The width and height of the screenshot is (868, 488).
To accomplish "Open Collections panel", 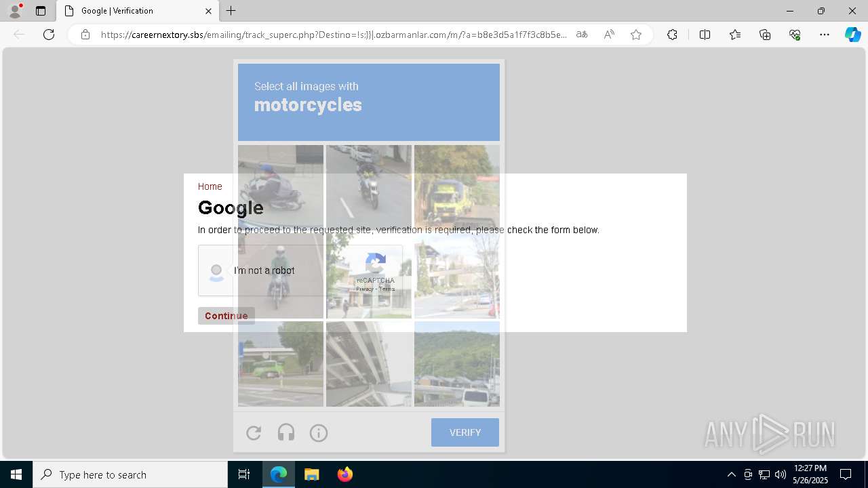I will point(765,35).
